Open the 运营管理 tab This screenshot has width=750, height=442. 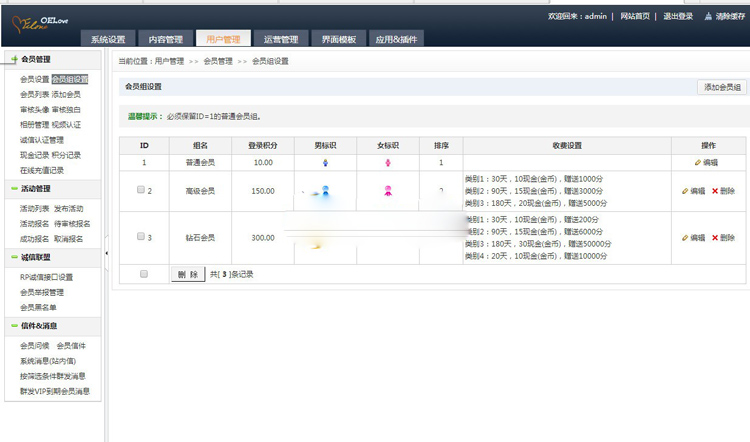pos(281,40)
